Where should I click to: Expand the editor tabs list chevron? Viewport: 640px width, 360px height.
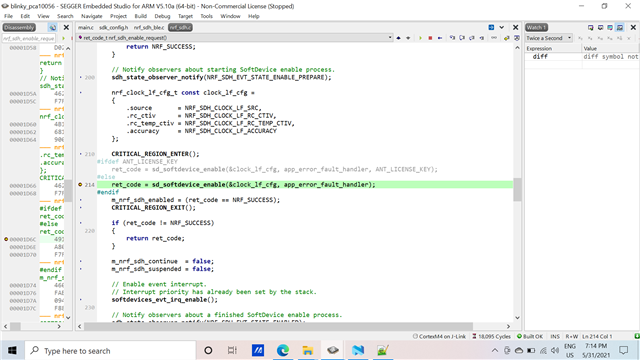coord(502,27)
